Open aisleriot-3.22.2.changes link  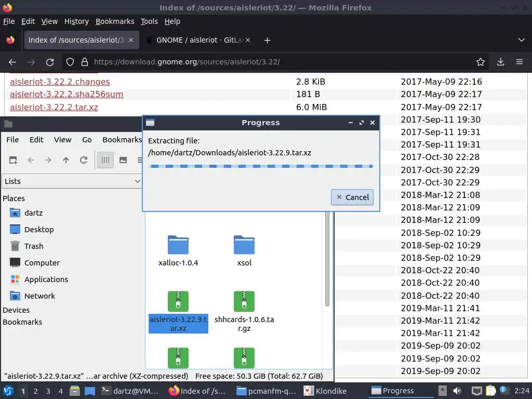[60, 82]
